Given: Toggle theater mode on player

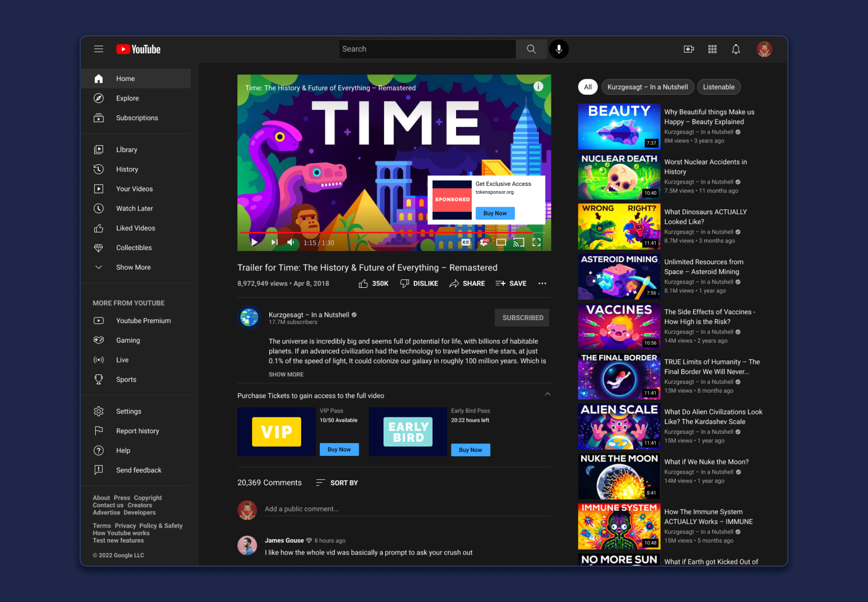Looking at the screenshot, I should tap(501, 242).
